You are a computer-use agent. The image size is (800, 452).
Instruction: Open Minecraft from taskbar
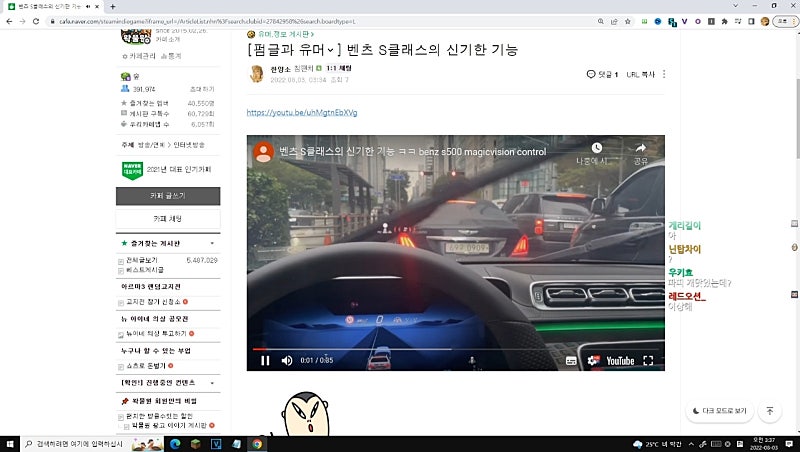[x=195, y=444]
